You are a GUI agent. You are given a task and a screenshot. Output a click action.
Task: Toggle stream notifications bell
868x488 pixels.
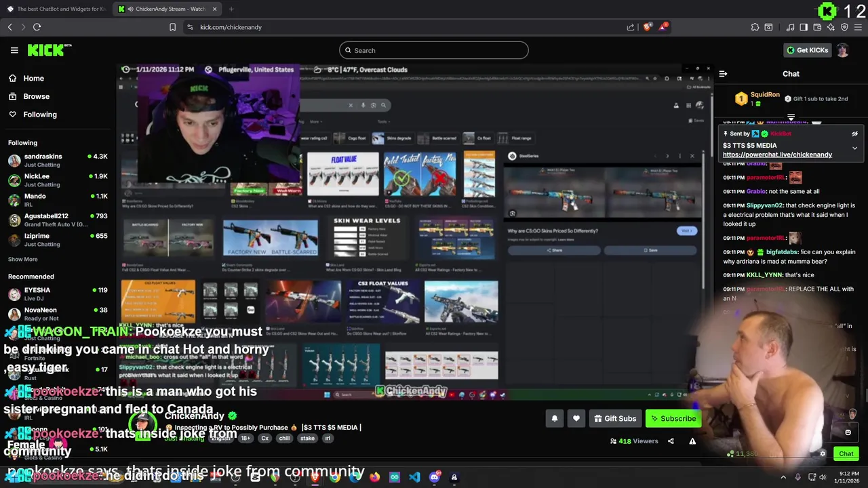555,419
